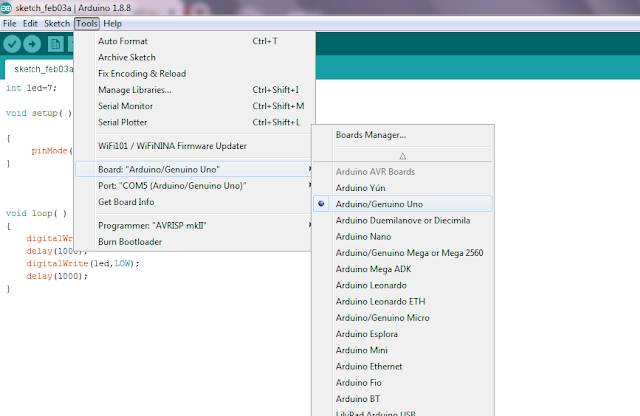Expand the Board submenu arrow
Image resolution: width=640 pixels, height=416 pixels.
[310, 169]
